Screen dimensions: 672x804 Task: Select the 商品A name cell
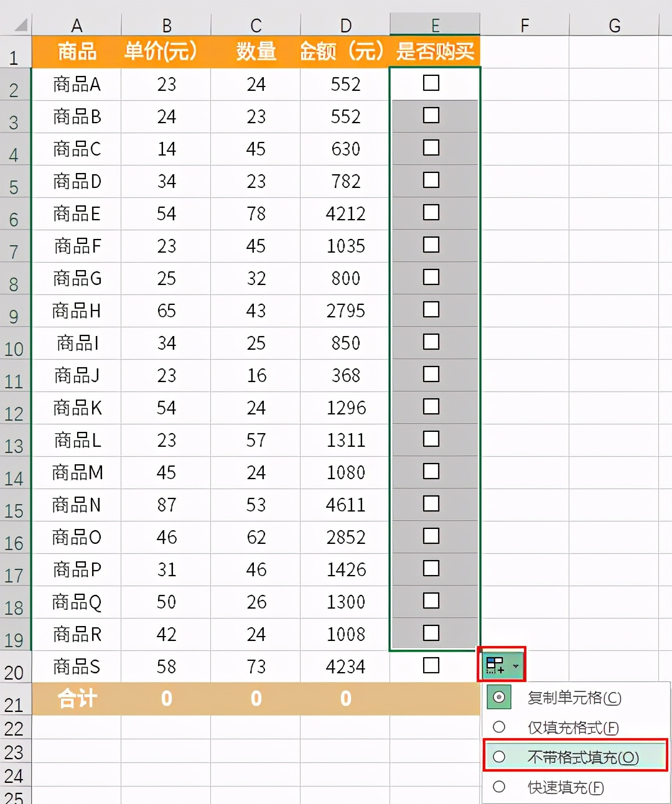coord(77,84)
